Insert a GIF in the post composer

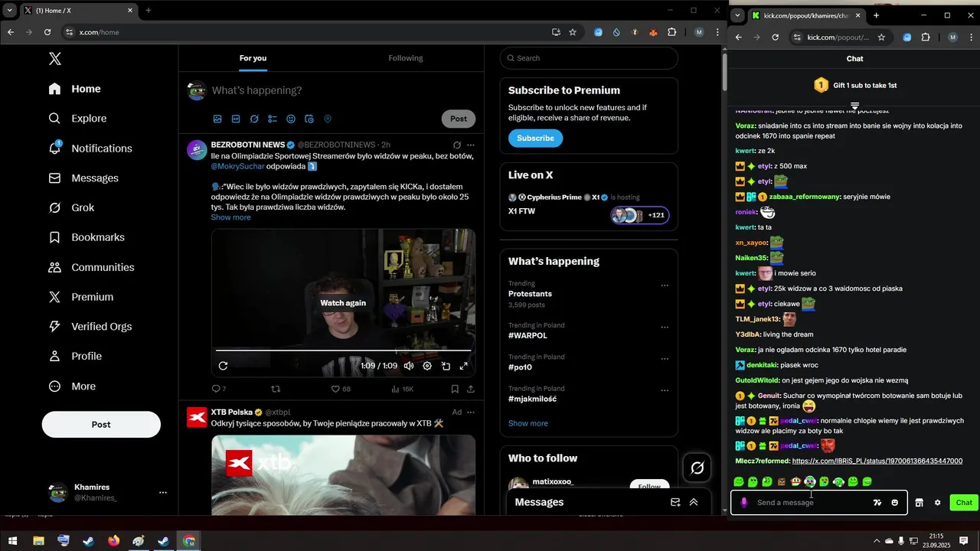(x=236, y=119)
